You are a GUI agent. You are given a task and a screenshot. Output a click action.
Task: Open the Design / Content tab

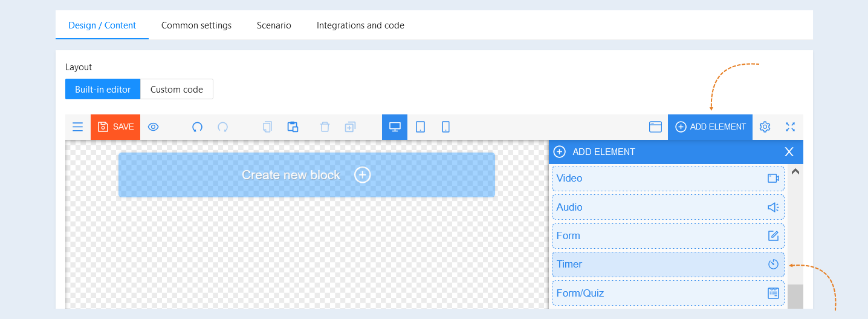click(102, 25)
